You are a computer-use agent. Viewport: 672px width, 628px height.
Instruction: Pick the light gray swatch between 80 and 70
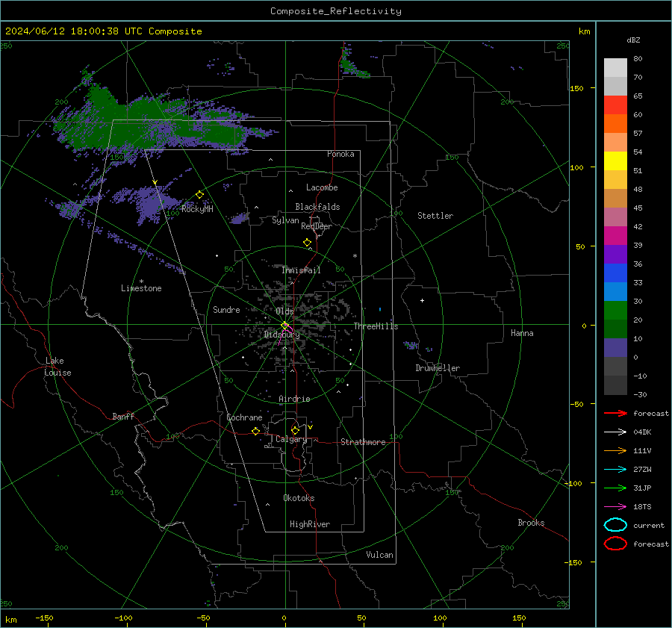(615, 68)
